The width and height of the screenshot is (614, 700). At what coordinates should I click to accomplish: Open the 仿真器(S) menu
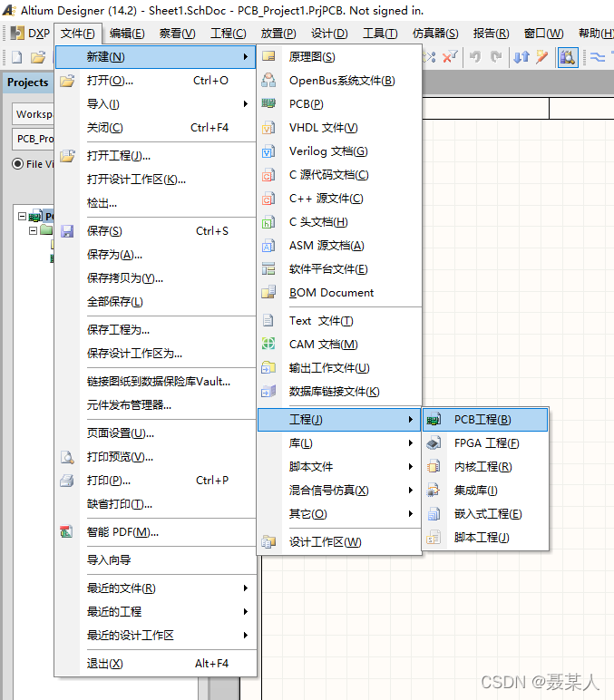coord(435,34)
